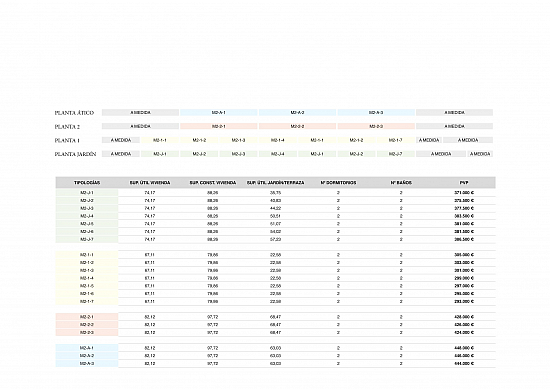Viewport: 550px width, 389px height.
Task: Click the PVP column header
Action: click(x=464, y=183)
